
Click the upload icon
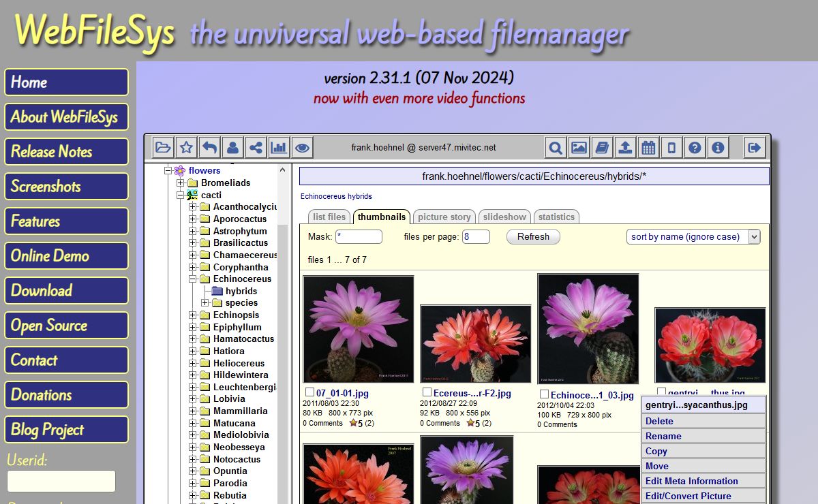pos(626,147)
